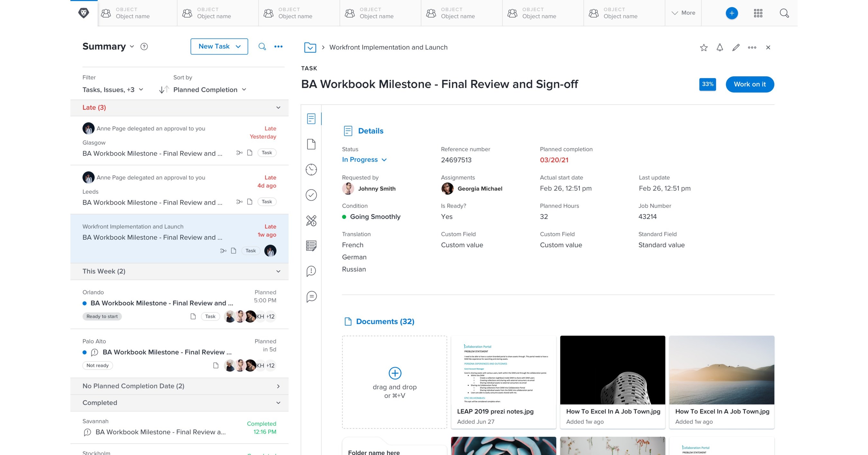Screen dimensions: 868x455
Task: Click workflow icon on Leeds item
Action: tap(240, 202)
